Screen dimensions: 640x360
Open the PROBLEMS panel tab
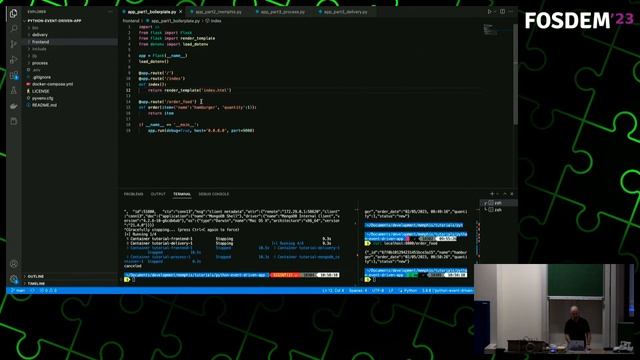click(x=133, y=194)
